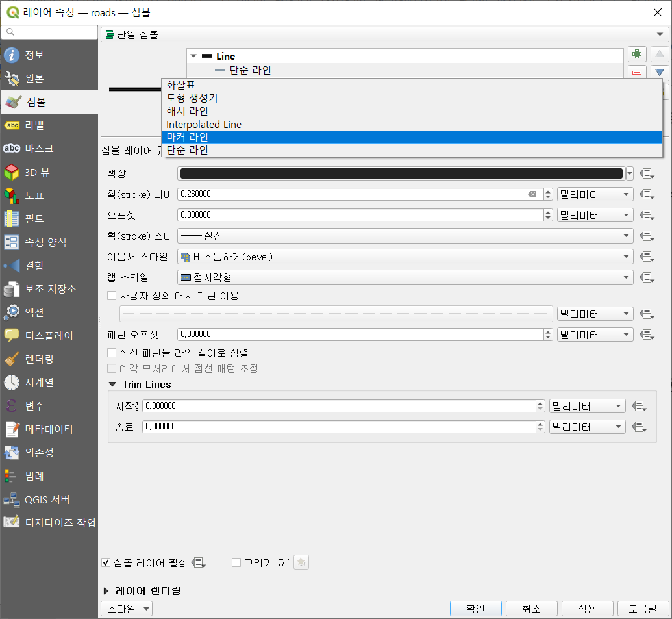Click the 패턴 오프셋 value field
This screenshot has height=619, width=672.
pyautogui.click(x=360, y=335)
